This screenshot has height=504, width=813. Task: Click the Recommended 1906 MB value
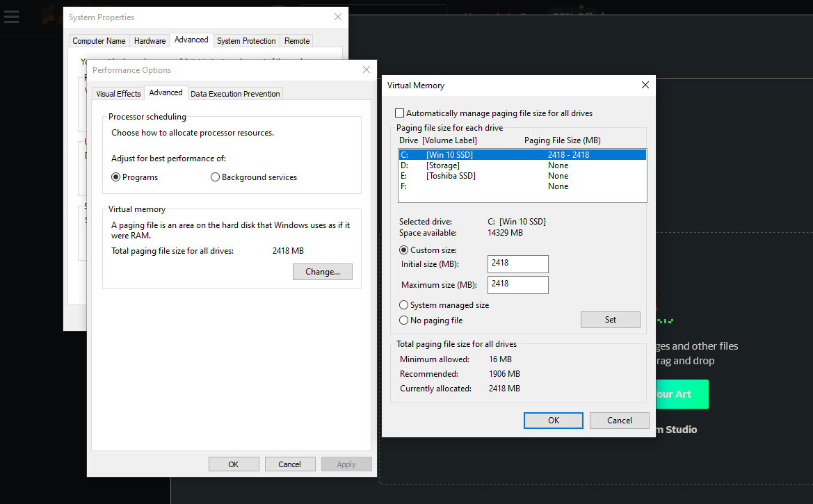click(504, 374)
